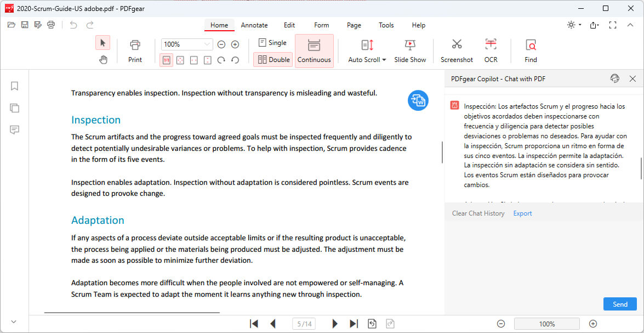Redo the last action
644x333 pixels.
(89, 25)
